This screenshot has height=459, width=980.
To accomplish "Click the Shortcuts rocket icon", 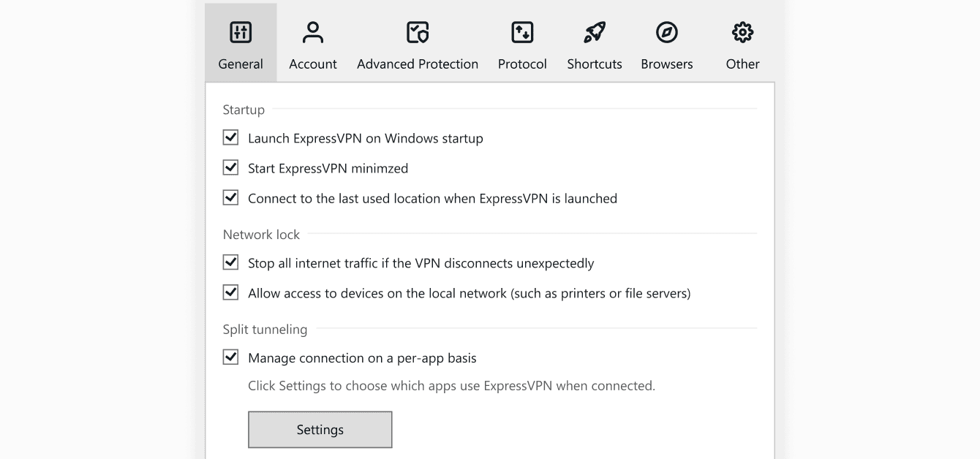I will (594, 32).
